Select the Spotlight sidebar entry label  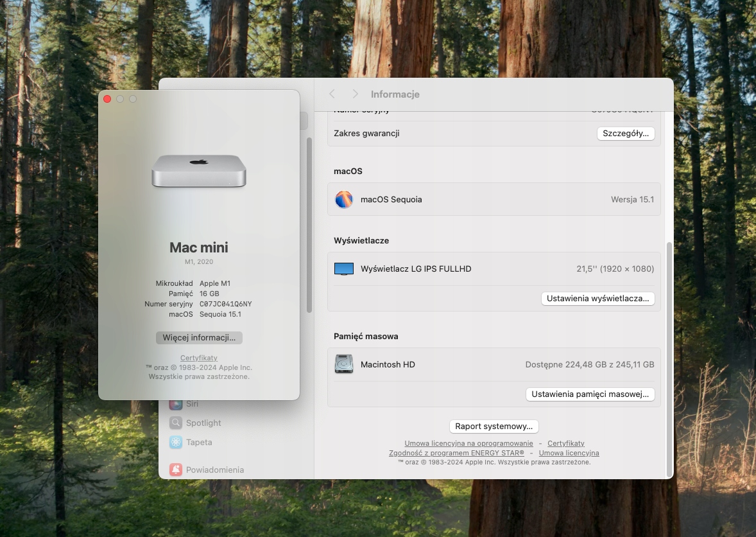(203, 423)
